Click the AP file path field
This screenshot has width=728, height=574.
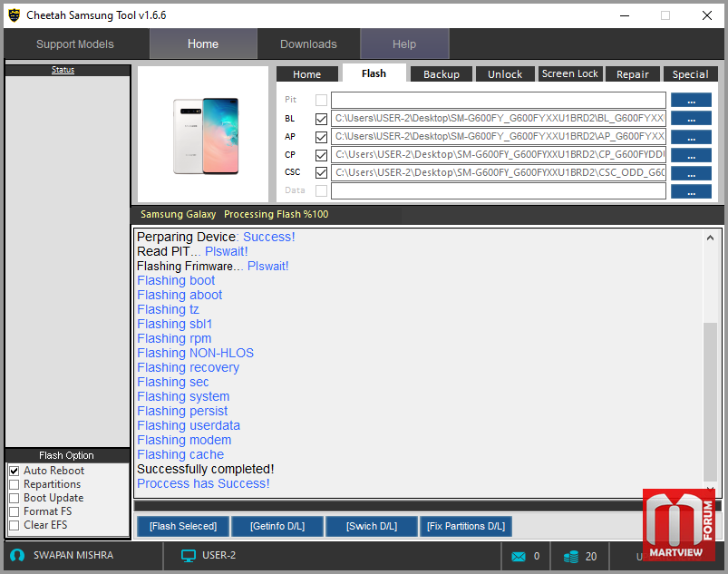coord(499,137)
